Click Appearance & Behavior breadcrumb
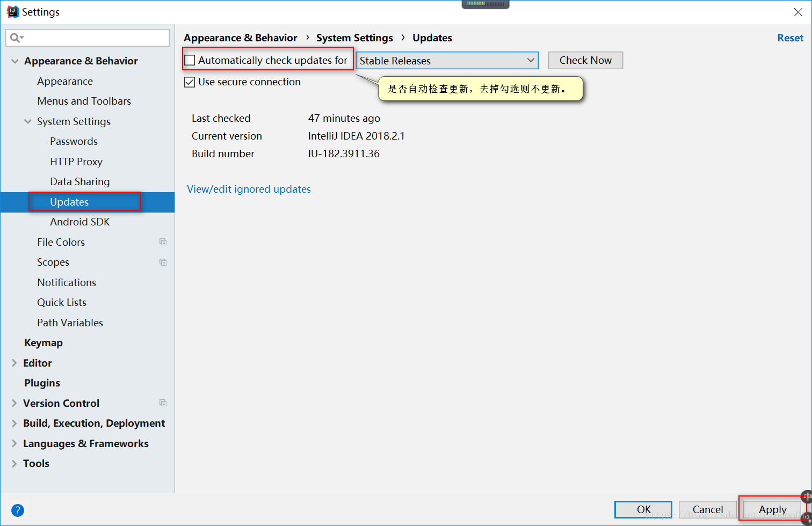 click(241, 38)
